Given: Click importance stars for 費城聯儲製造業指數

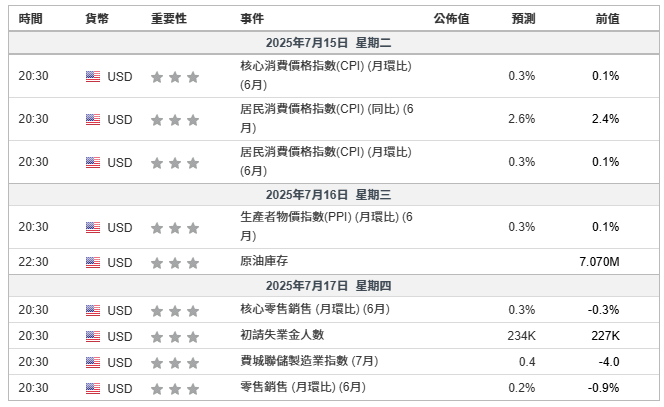Looking at the screenshot, I should [175, 362].
